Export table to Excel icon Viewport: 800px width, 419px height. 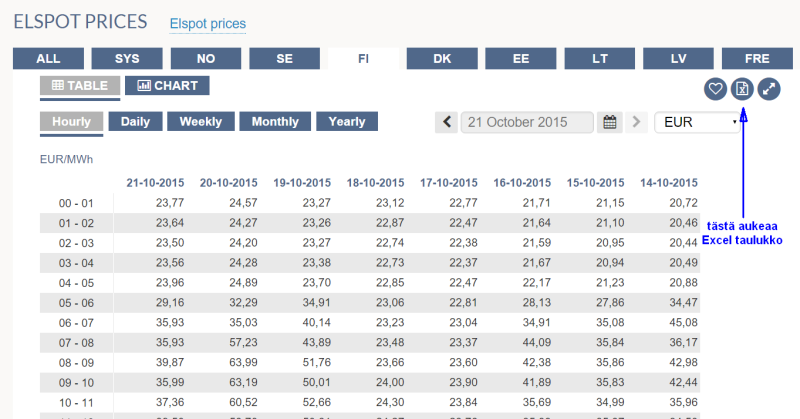point(742,89)
